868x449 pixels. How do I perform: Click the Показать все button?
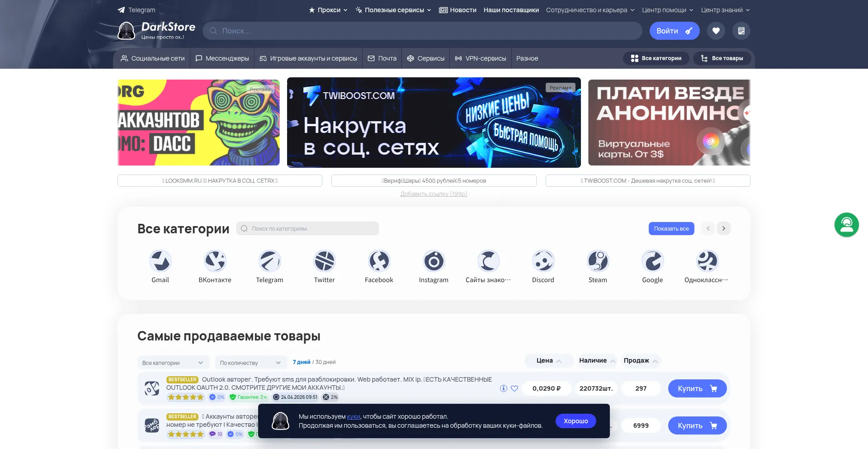(671, 228)
